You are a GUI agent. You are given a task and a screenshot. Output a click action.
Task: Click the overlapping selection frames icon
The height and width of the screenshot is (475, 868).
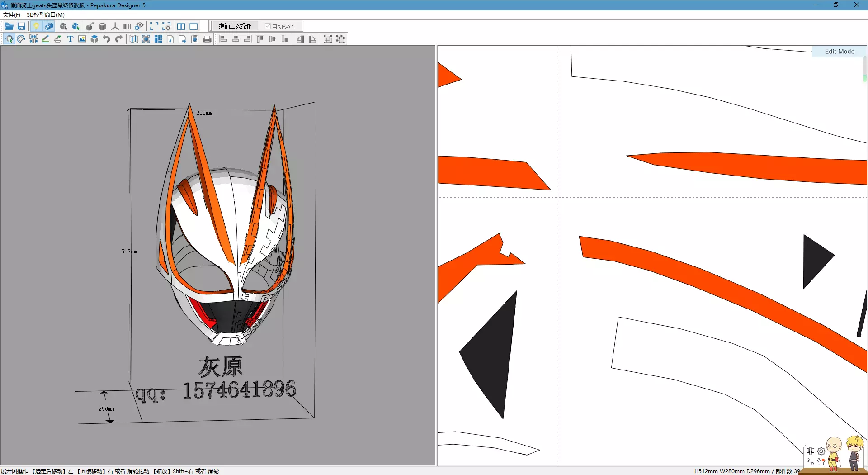(328, 39)
